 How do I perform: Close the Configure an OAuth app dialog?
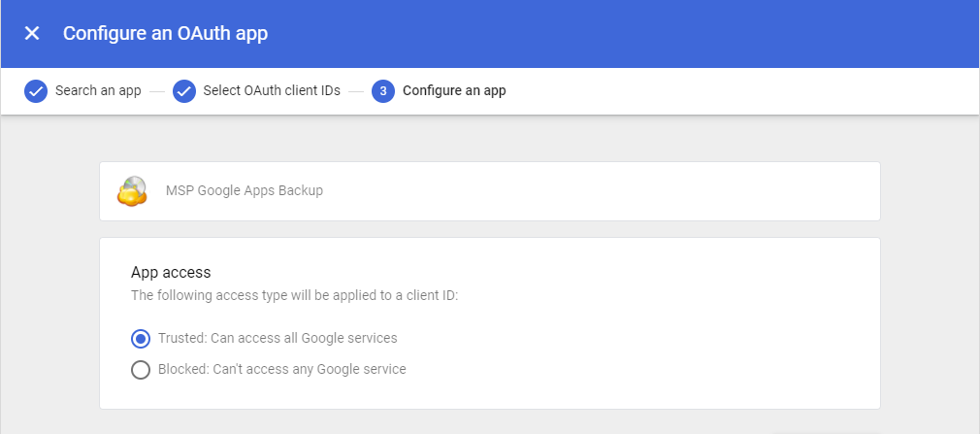[32, 34]
